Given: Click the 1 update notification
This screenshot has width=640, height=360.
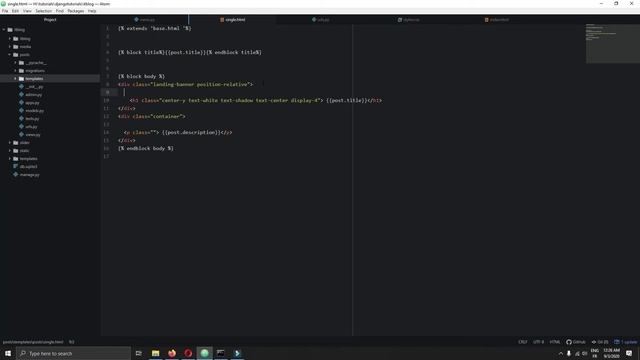Looking at the screenshot, I should 625,342.
